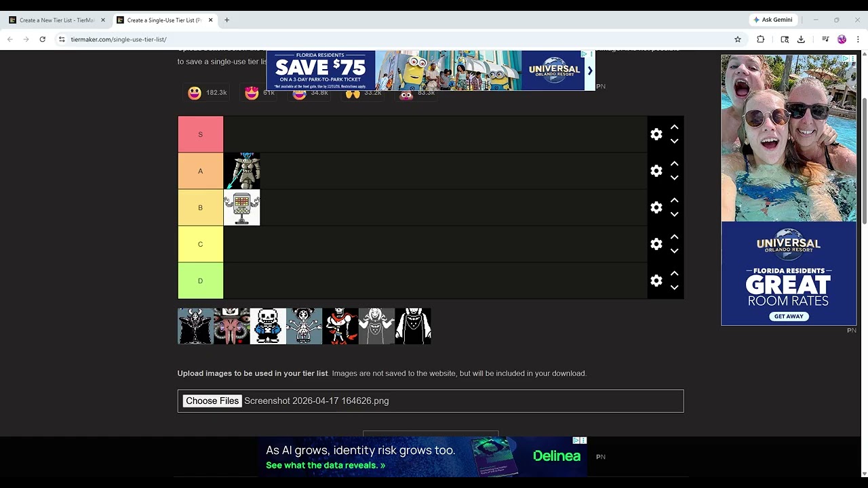Viewport: 868px width, 488px height.
Task: Open a new browser tab
Action: point(226,20)
